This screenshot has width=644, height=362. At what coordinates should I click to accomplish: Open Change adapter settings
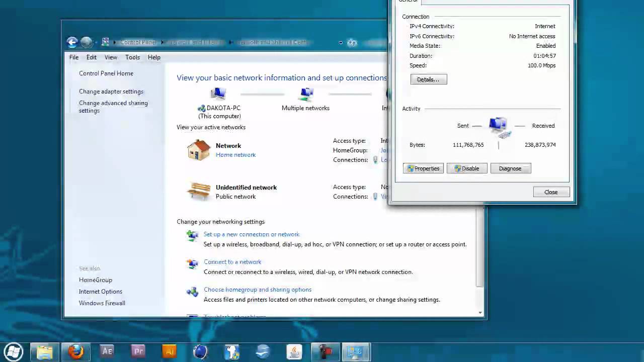pyautogui.click(x=111, y=92)
